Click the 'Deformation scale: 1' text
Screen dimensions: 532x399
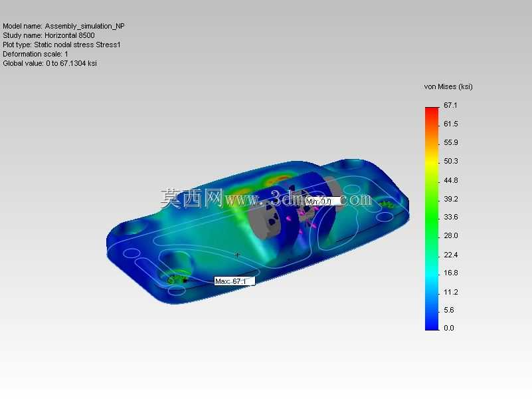tap(36, 54)
